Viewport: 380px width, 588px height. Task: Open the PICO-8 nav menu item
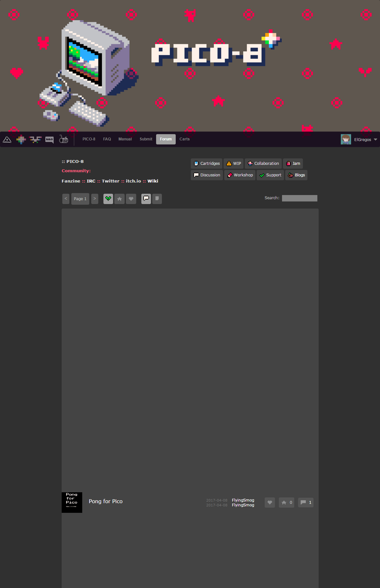point(89,139)
